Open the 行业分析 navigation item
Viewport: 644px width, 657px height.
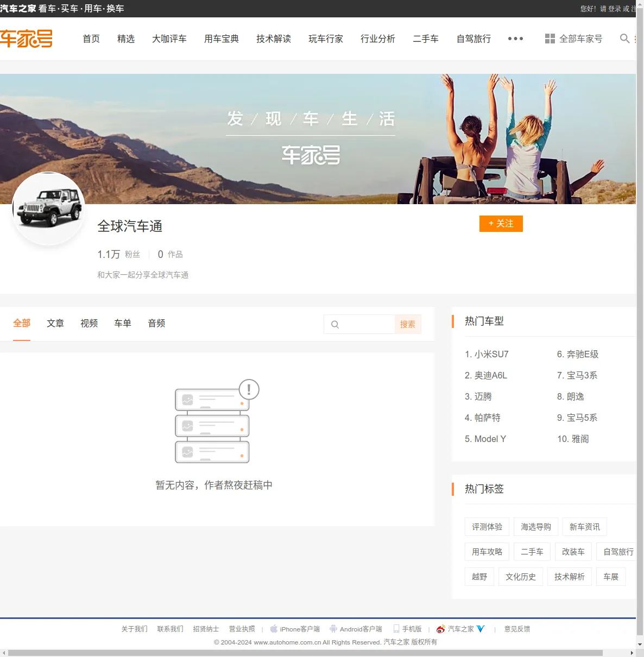click(378, 39)
